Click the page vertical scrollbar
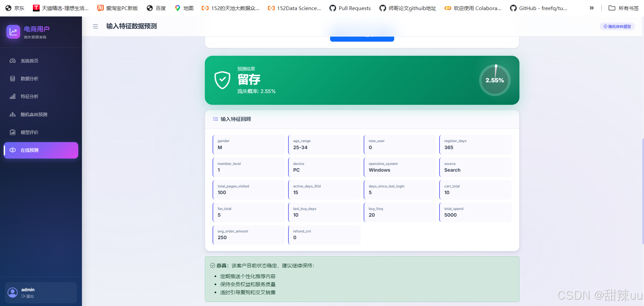Viewport: 644px width, 306px height. pyautogui.click(x=643, y=191)
